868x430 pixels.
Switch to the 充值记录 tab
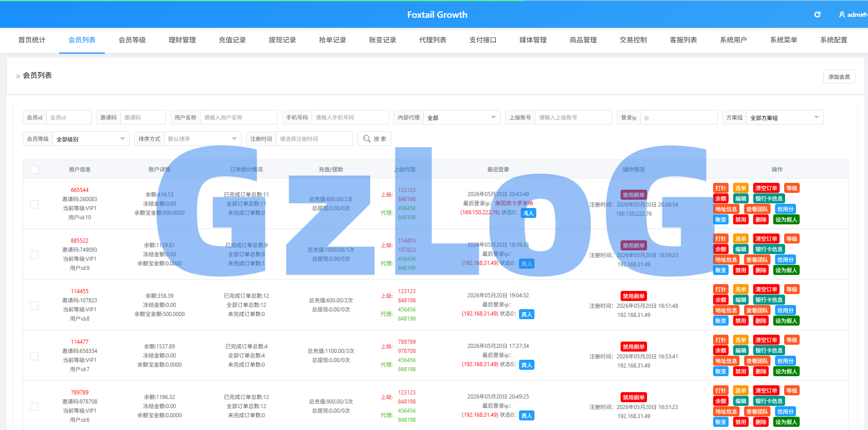click(232, 40)
